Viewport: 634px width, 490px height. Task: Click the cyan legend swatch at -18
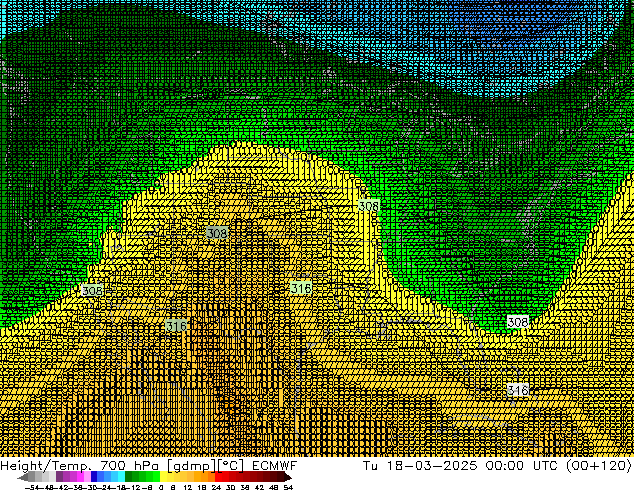121,477
